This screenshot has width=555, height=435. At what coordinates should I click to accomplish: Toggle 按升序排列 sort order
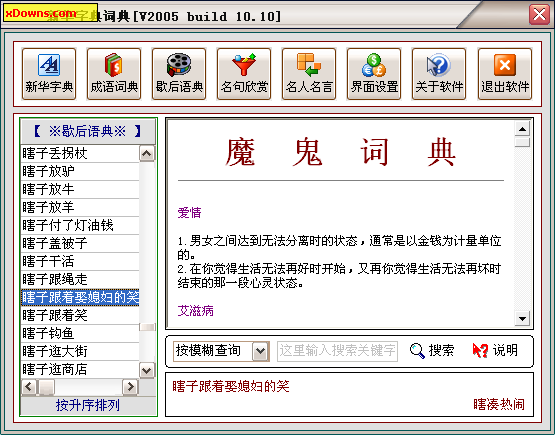(x=88, y=405)
